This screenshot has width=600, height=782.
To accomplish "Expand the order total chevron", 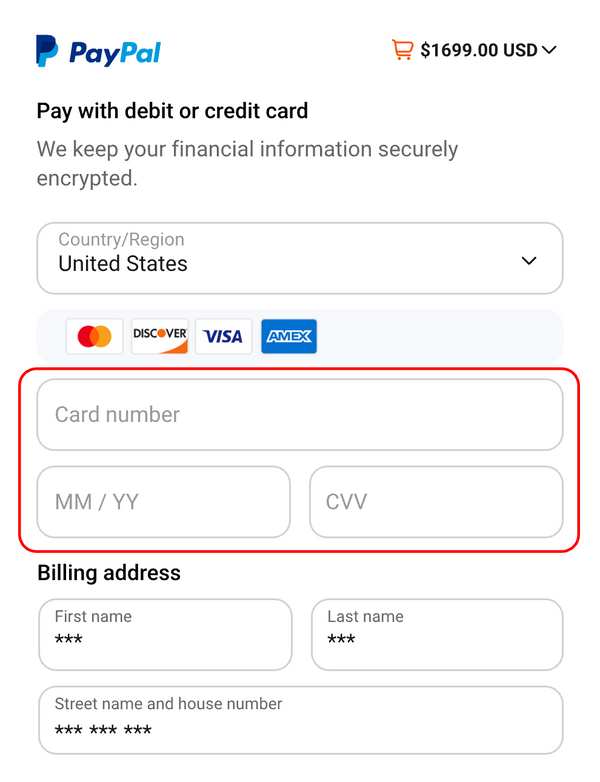I will point(548,50).
